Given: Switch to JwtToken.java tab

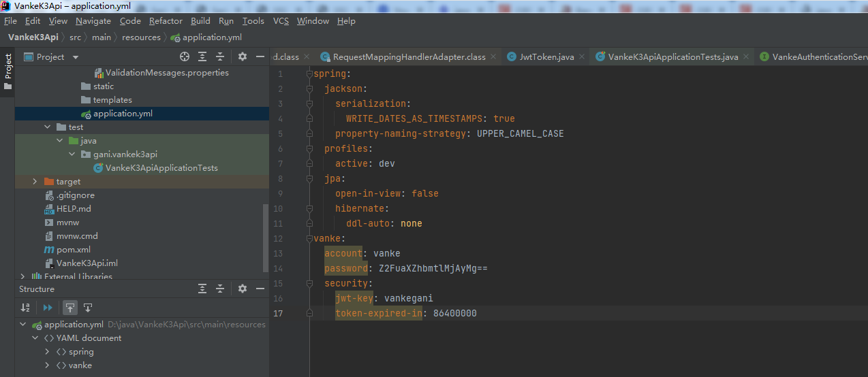Looking at the screenshot, I should 546,57.
